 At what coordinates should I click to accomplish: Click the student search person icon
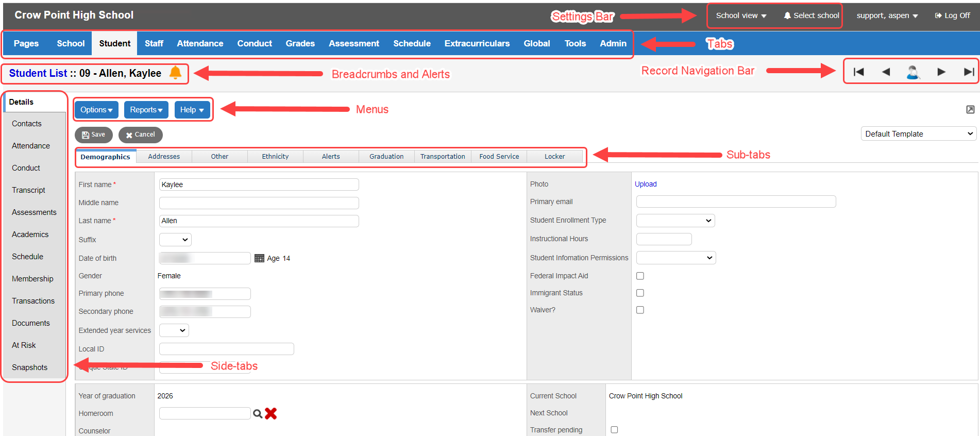[913, 72]
